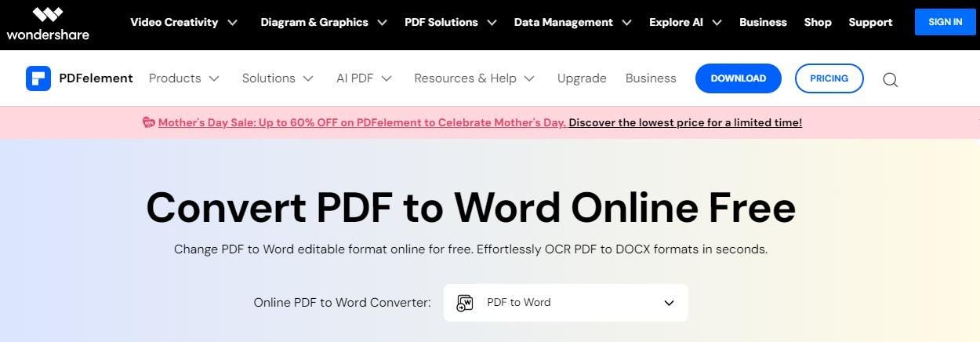This screenshot has width=980, height=342.
Task: Expand the PDF Solutions menu
Action: click(x=451, y=22)
